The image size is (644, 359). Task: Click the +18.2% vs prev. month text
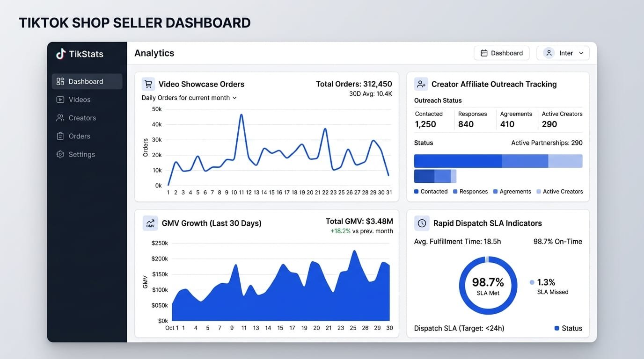(x=362, y=231)
